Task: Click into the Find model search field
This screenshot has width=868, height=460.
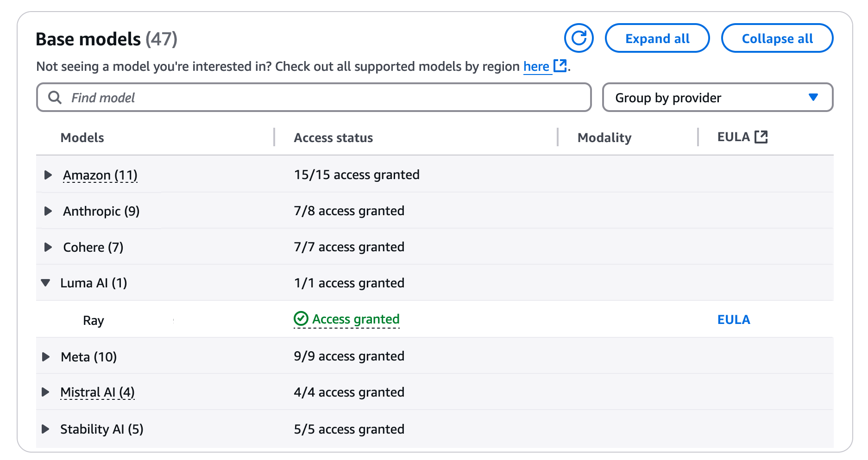Action: 324,98
